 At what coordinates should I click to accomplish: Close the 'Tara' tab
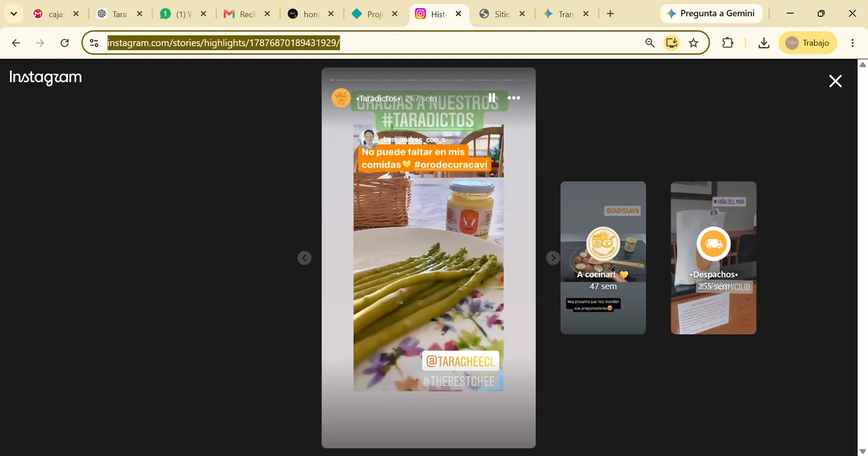click(140, 14)
